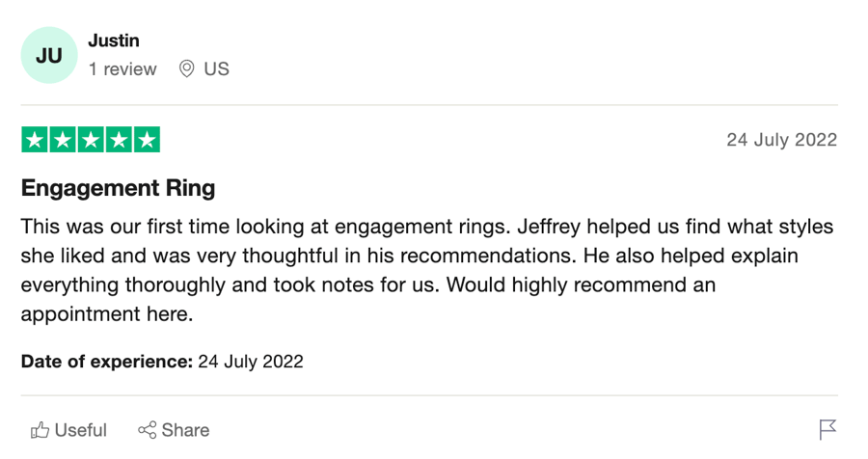Viewport: 868px width, 459px height.
Task: Mark review as Useful
Action: point(68,430)
